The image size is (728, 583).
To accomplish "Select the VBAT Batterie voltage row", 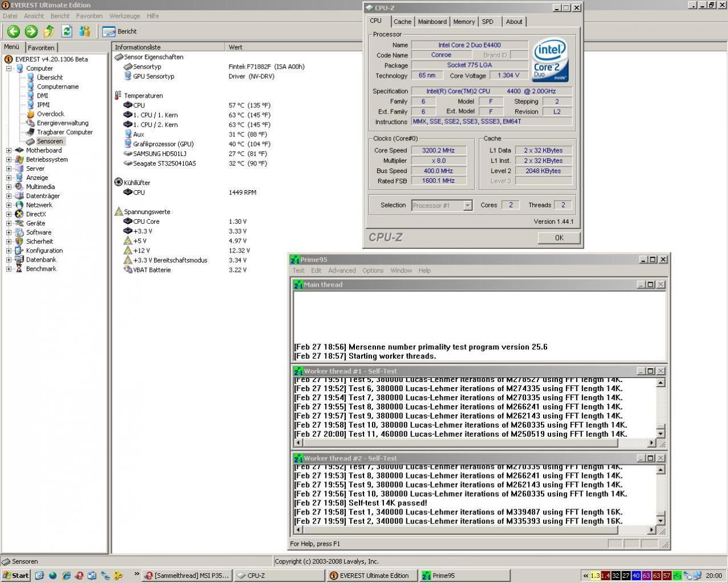I will point(185,270).
